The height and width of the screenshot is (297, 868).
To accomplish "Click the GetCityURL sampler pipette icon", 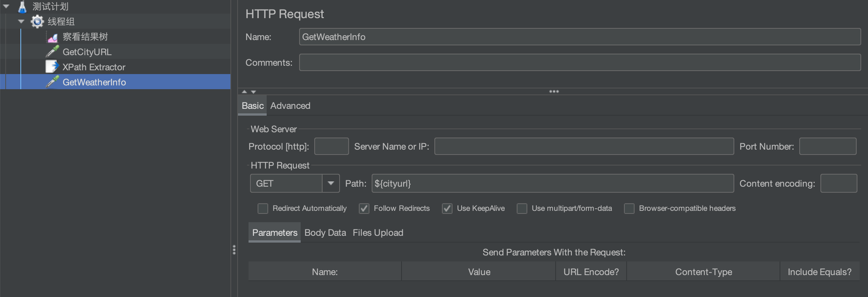I will click(53, 52).
